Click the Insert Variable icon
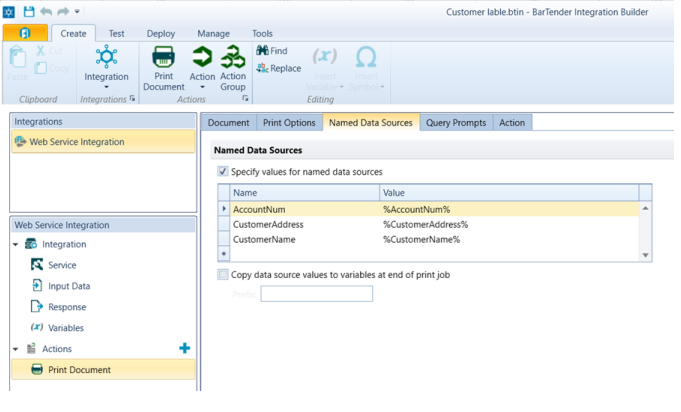The height and width of the screenshot is (412, 681). [x=324, y=56]
